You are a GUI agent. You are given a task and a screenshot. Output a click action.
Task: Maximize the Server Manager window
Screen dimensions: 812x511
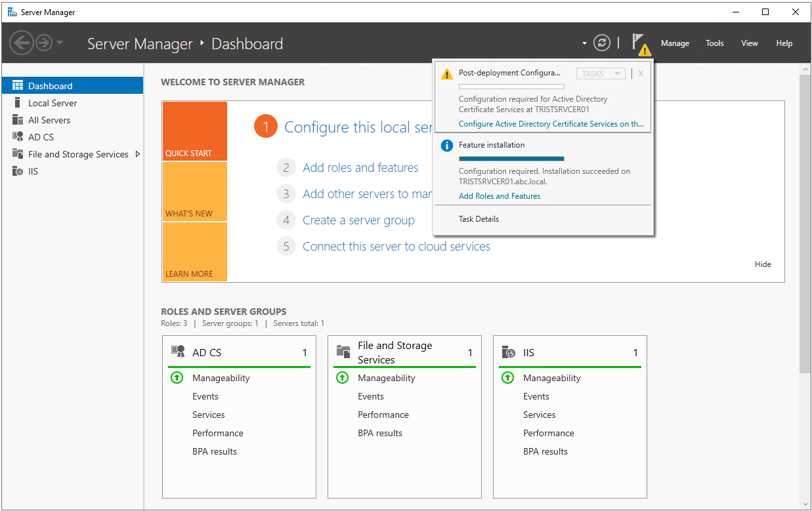[765, 12]
